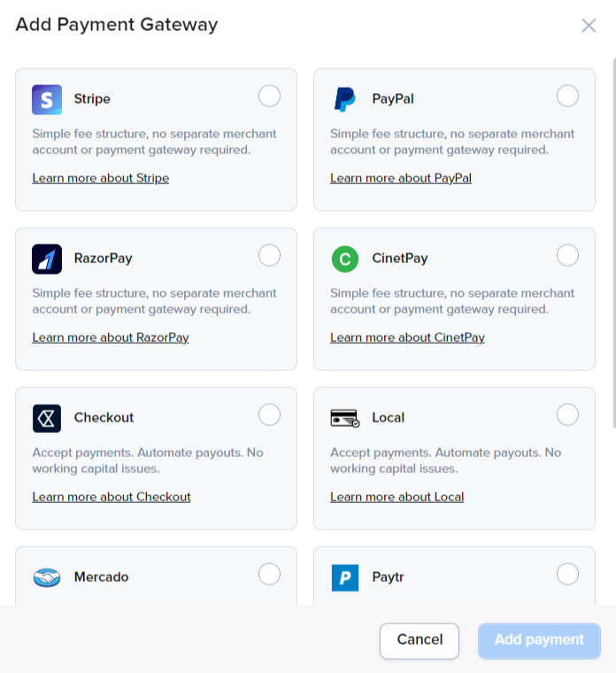Pick the Mercado radio button
Viewport: 616px width, 673px height.
(269, 574)
